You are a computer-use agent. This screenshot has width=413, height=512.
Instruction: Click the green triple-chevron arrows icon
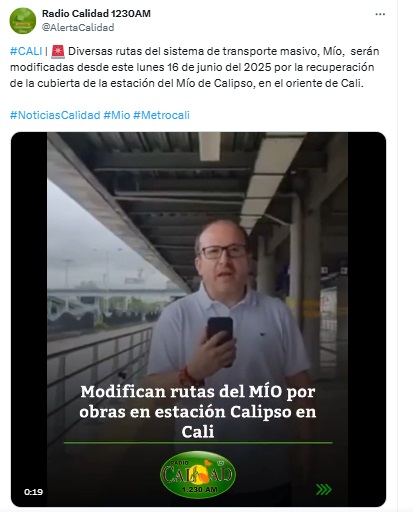click(323, 489)
